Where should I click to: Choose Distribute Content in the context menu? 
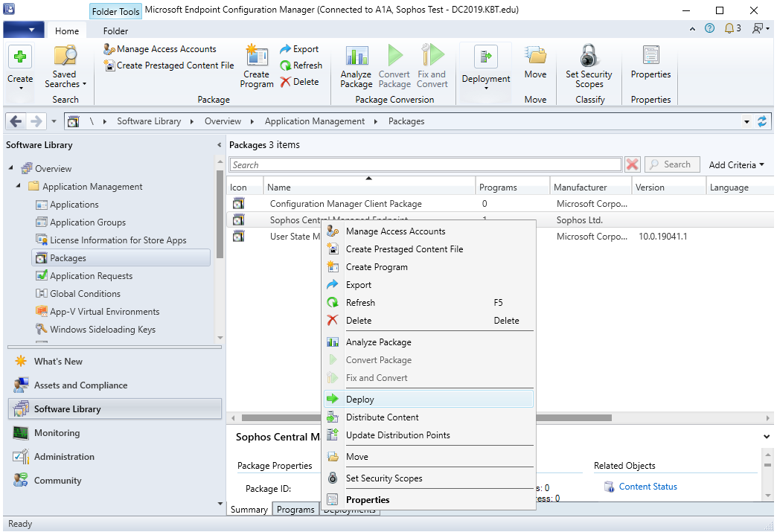coord(382,417)
